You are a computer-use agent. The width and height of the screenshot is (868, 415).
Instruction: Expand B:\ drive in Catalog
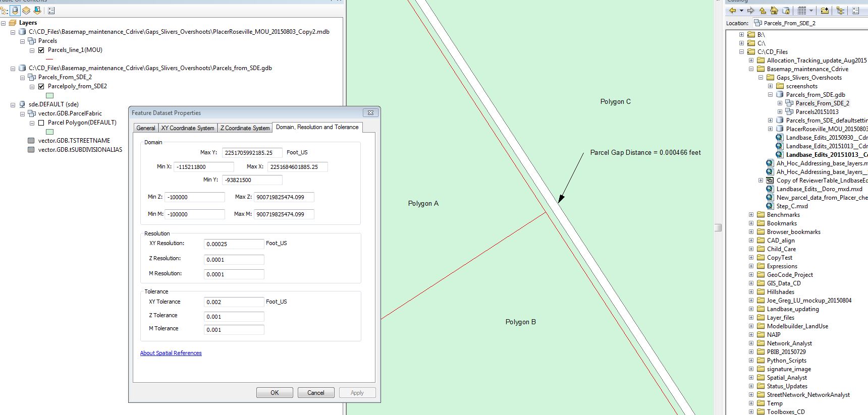(741, 35)
